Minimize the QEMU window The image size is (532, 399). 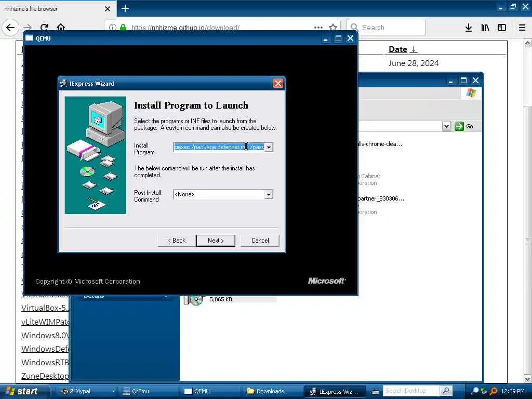325,38
